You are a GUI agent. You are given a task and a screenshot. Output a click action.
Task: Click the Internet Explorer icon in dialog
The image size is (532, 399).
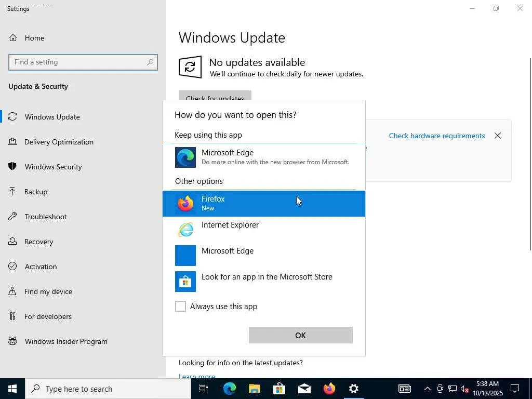(185, 230)
